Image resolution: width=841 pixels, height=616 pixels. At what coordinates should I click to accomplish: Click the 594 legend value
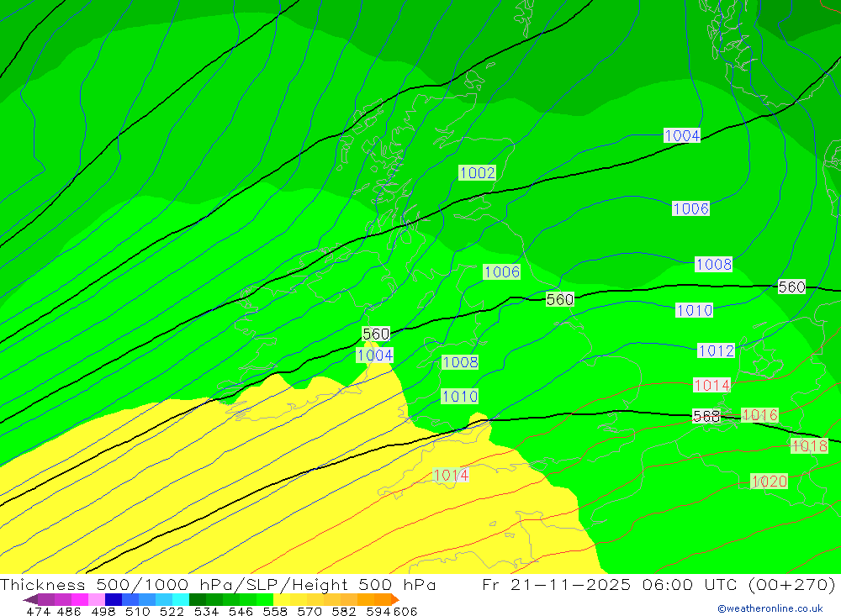click(x=378, y=611)
